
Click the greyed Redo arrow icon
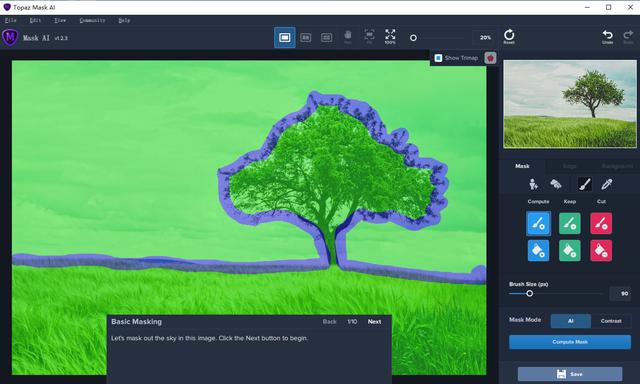click(x=628, y=36)
